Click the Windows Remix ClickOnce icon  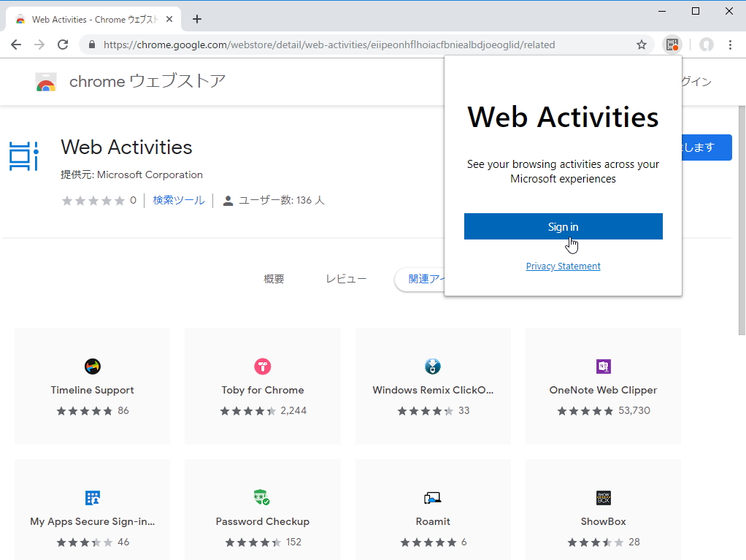432,366
